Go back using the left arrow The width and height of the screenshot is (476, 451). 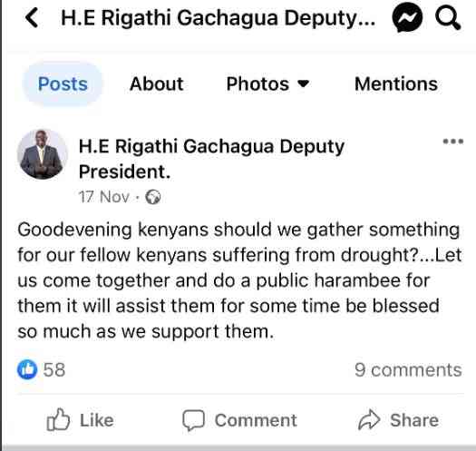[32, 17]
